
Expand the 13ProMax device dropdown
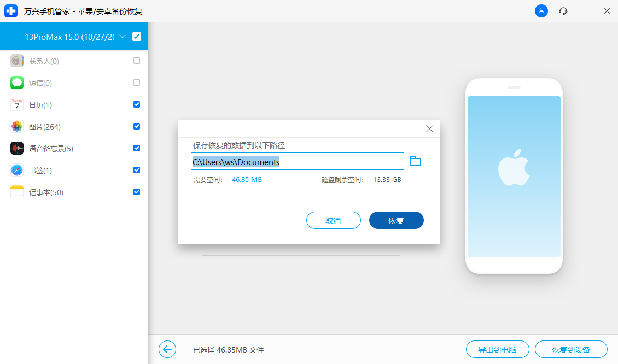click(x=122, y=36)
